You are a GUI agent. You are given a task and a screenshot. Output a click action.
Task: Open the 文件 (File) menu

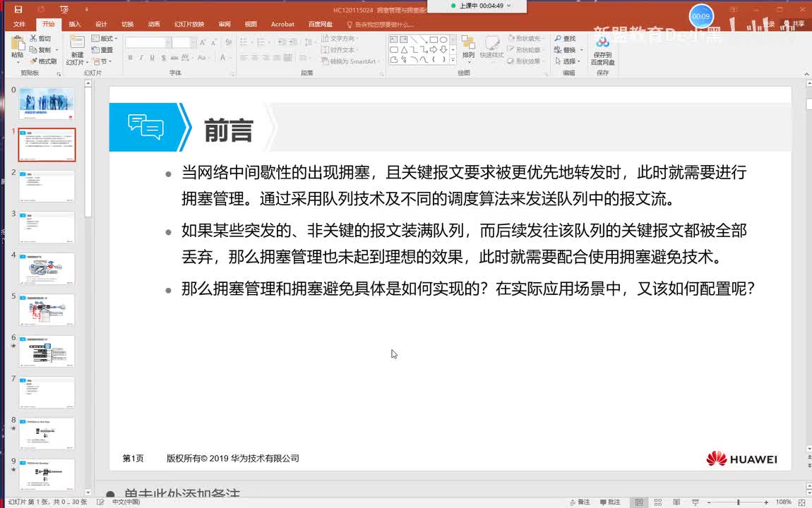click(x=19, y=24)
